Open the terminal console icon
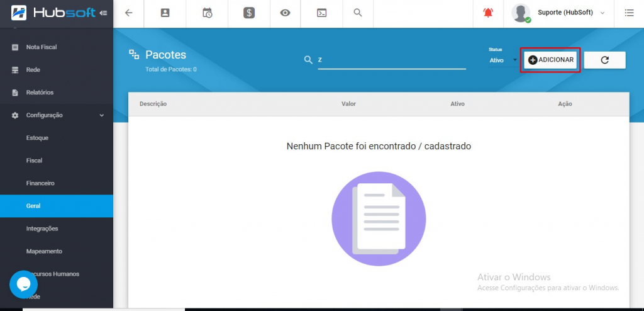 click(x=321, y=13)
